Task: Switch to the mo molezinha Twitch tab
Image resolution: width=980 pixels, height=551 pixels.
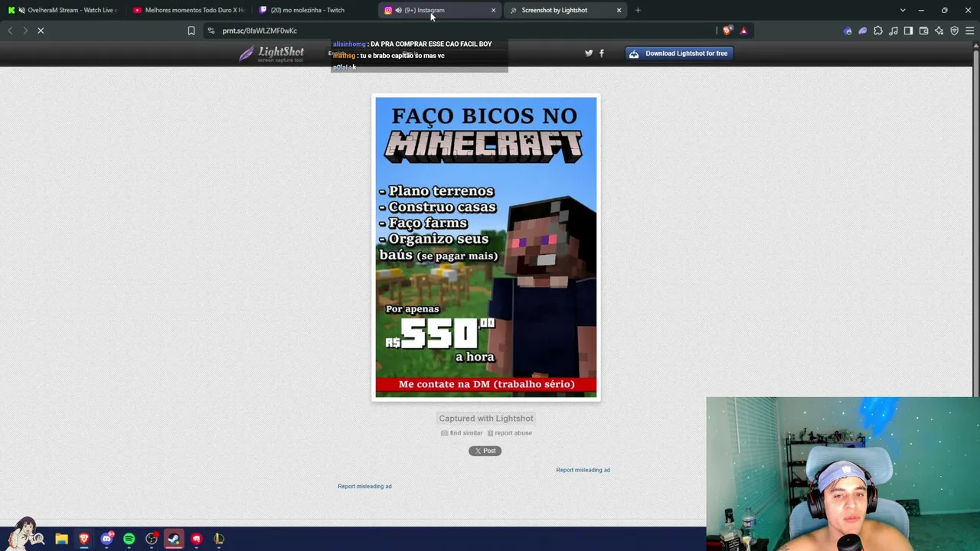Action: (314, 10)
